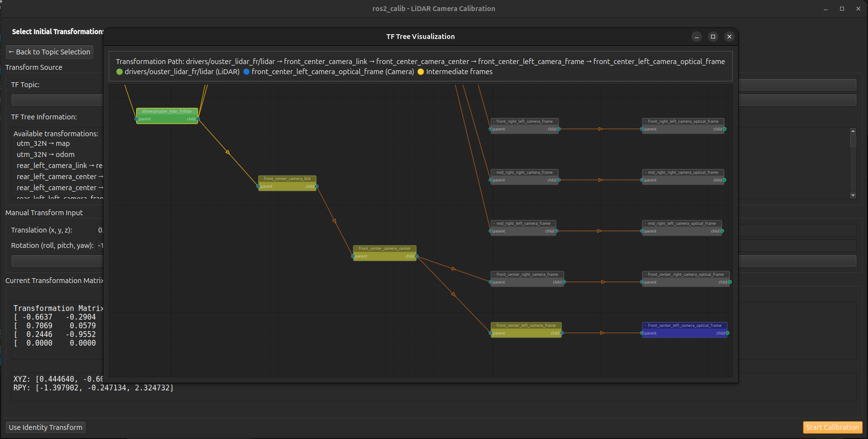Click the TF tree list scroll-up arrow

853,131
